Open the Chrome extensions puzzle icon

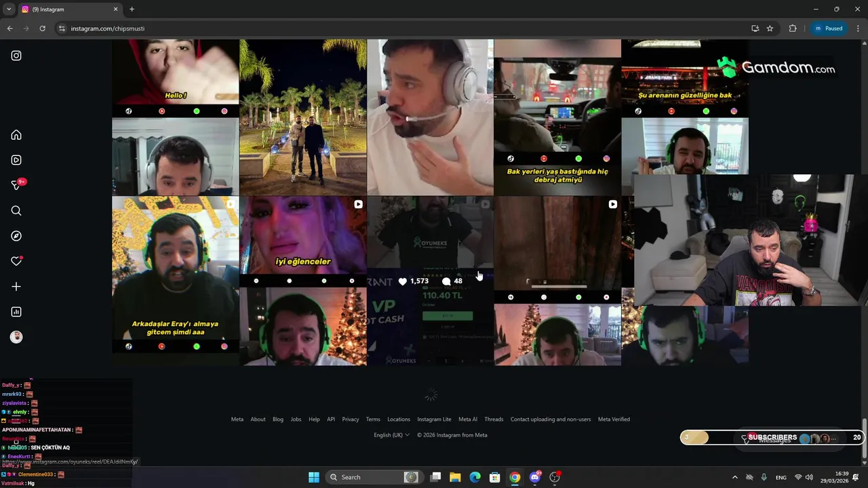pos(793,28)
